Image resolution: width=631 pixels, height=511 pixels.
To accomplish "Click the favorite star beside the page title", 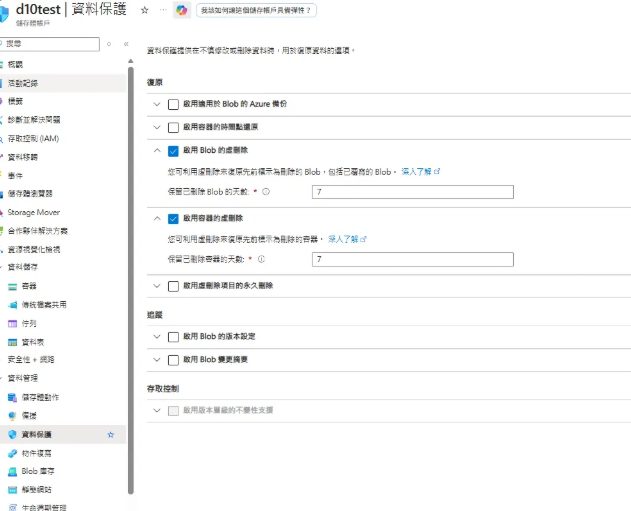I will coord(144,10).
